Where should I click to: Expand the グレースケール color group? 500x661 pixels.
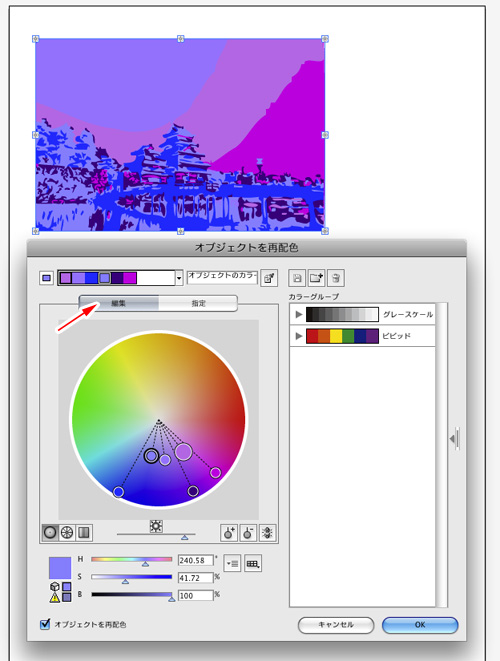click(299, 314)
